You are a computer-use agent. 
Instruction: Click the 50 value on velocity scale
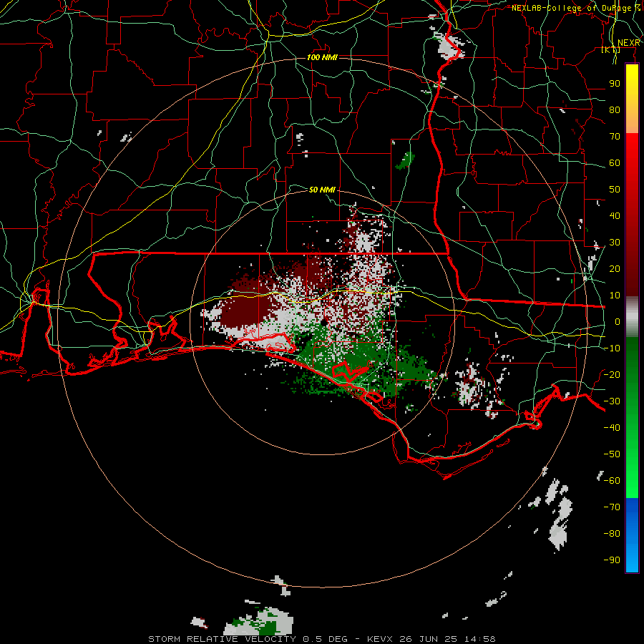[615, 190]
